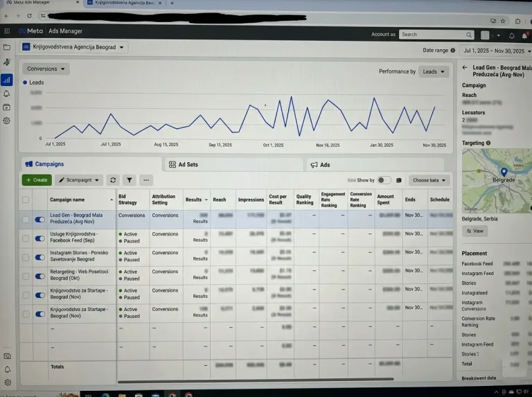
Task: Click the bell icon under the chart sidebar icon
Action: [x=6, y=94]
